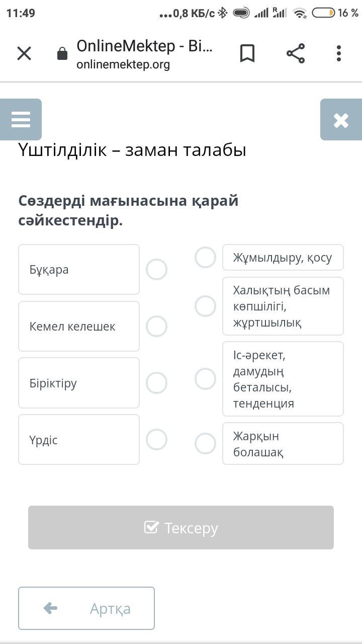Tap the share icon
Screen dimensions: 362x644
(x=296, y=53)
